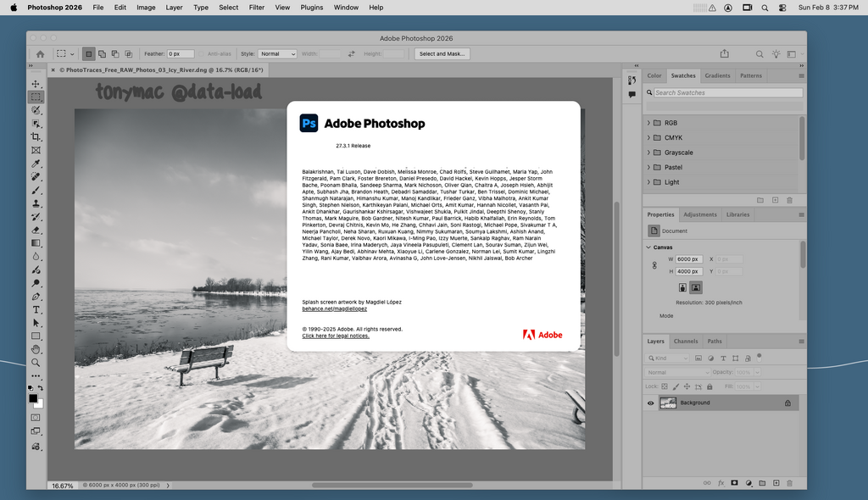This screenshot has height=500, width=868.
Task: Click the Home icon in options bar
Action: tap(40, 54)
